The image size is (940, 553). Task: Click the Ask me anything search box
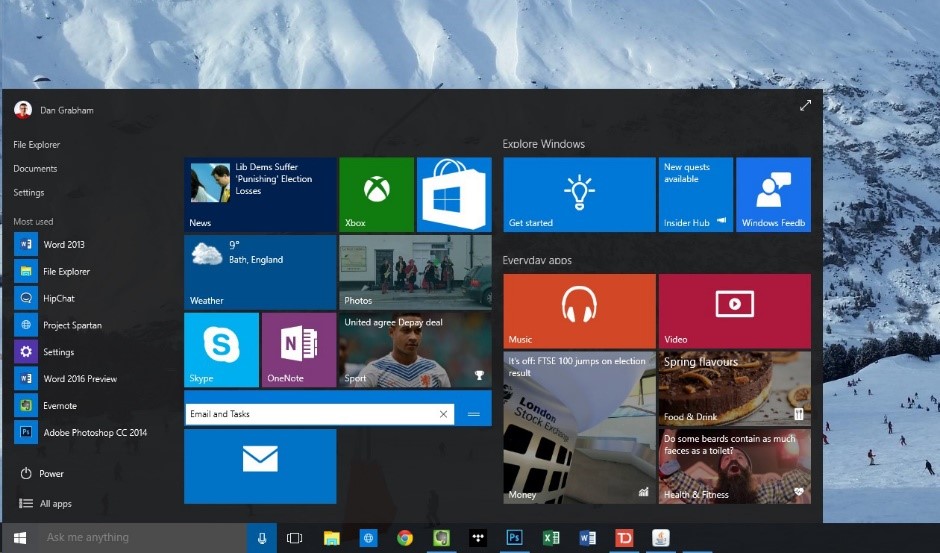(142, 538)
